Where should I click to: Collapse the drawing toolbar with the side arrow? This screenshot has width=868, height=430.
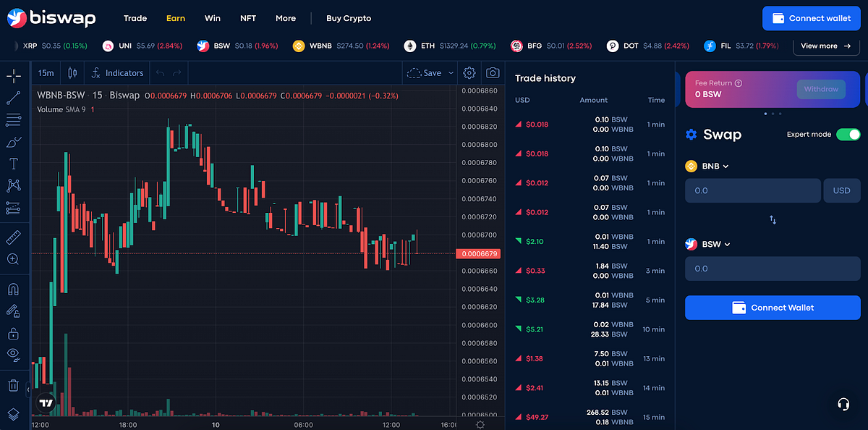pos(28,389)
